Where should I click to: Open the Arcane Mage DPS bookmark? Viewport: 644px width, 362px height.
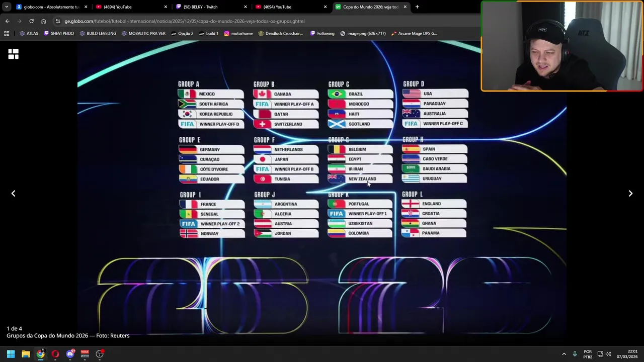[x=414, y=34]
